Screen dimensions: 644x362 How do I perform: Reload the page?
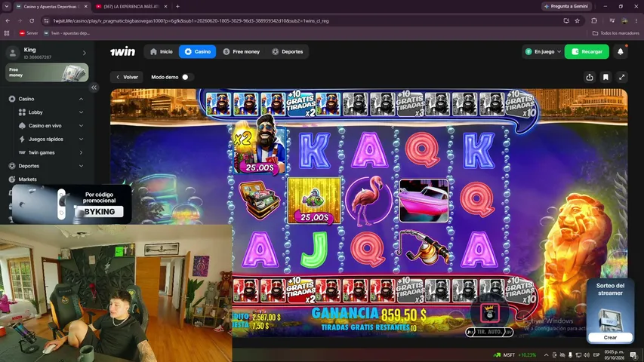tap(32, 20)
